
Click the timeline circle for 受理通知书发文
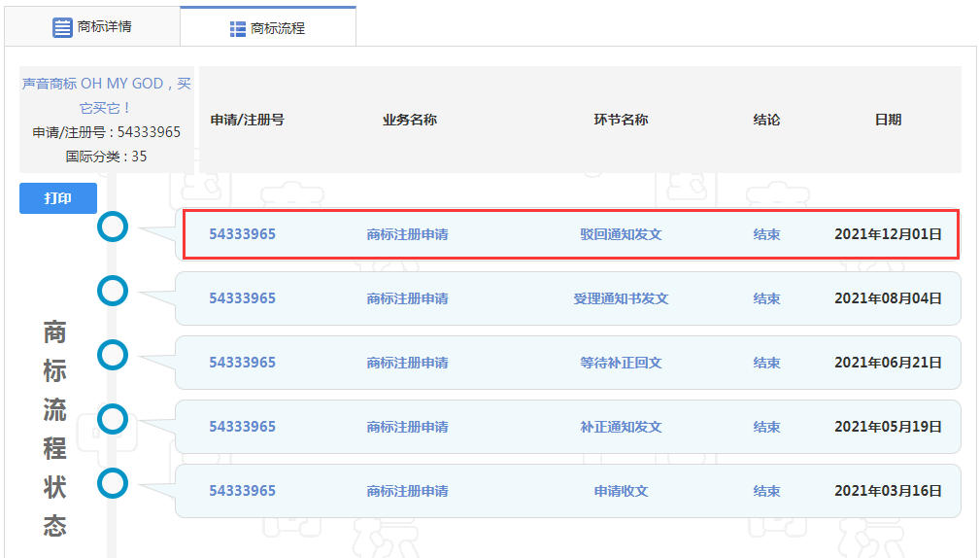click(x=114, y=290)
